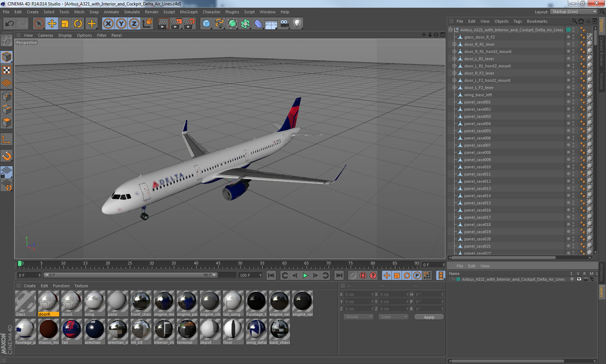This screenshot has width=606, height=364.
Task: Open the Scale mode dropdown
Action: (x=393, y=317)
